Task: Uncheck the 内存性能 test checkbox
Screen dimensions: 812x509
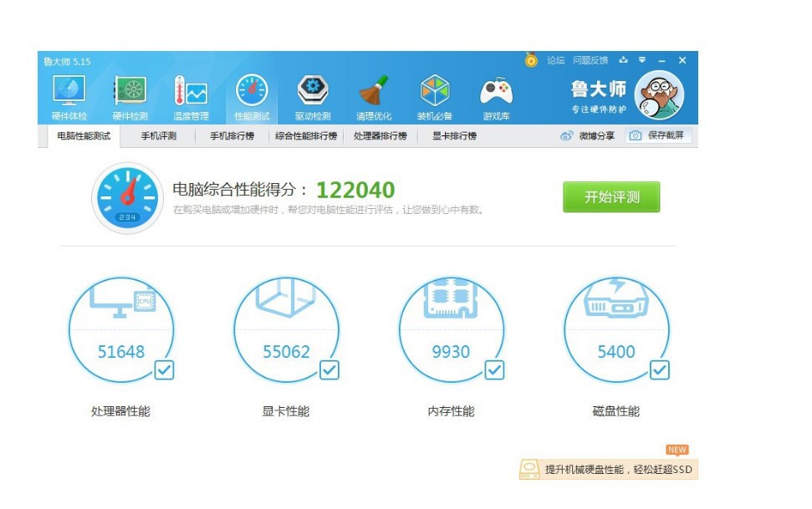Action: [494, 370]
